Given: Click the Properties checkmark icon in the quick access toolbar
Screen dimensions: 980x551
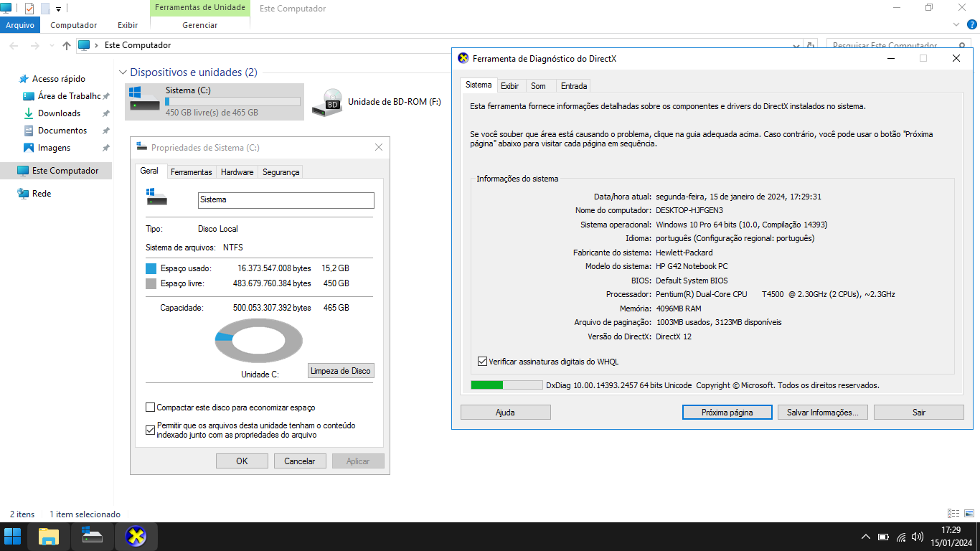Looking at the screenshot, I should point(29,9).
